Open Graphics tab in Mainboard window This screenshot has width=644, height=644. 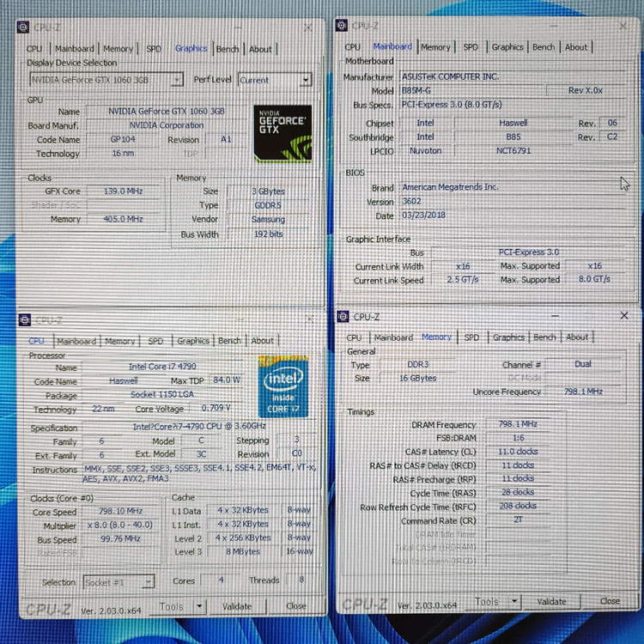[507, 47]
